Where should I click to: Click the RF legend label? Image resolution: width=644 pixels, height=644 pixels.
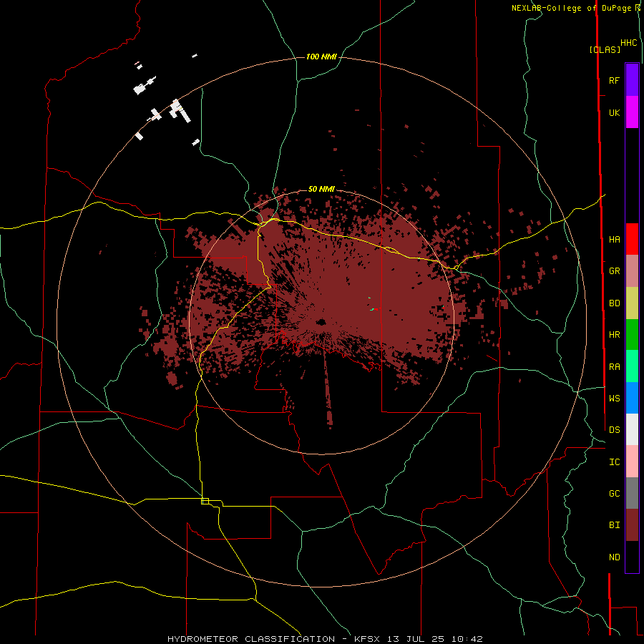(x=614, y=80)
